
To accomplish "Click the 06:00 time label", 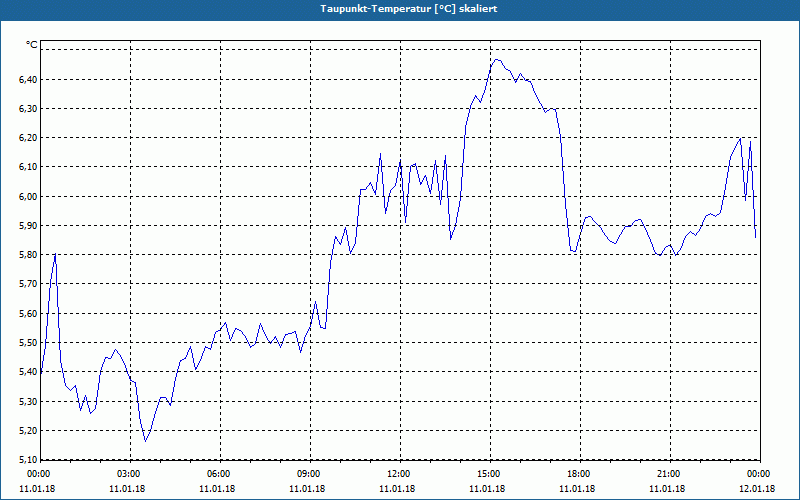I will (220, 474).
